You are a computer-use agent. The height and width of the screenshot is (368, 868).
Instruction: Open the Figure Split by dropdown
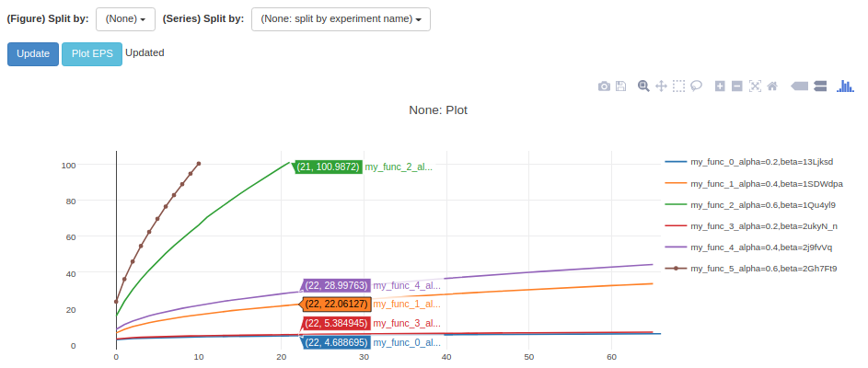point(125,18)
